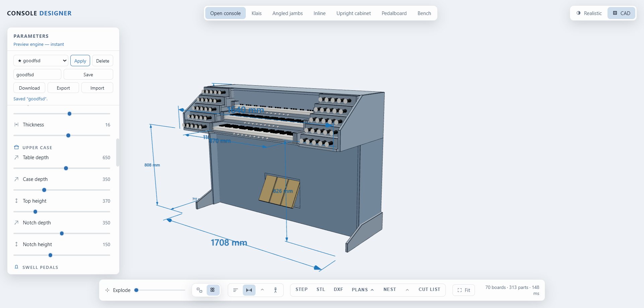Viewport: 644px width, 308px height.
Task: Click the Delete preset button
Action: tap(102, 61)
